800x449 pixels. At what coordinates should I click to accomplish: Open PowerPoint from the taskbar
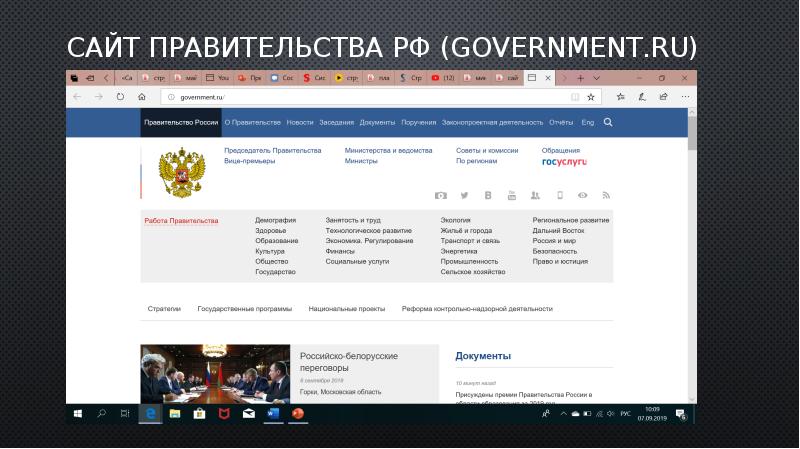click(x=298, y=414)
